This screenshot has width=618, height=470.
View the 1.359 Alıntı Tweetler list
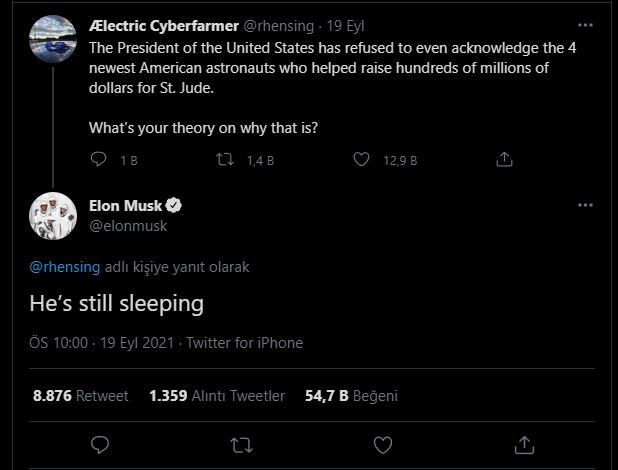(x=216, y=395)
